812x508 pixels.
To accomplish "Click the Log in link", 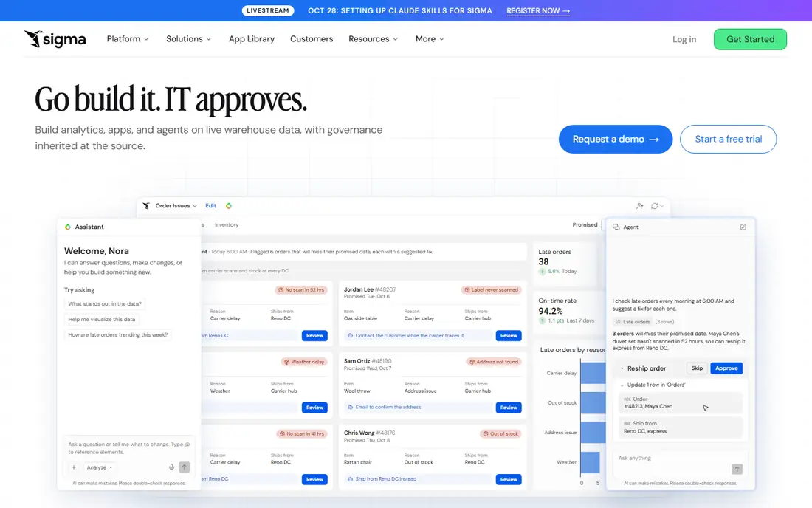I will [684, 39].
